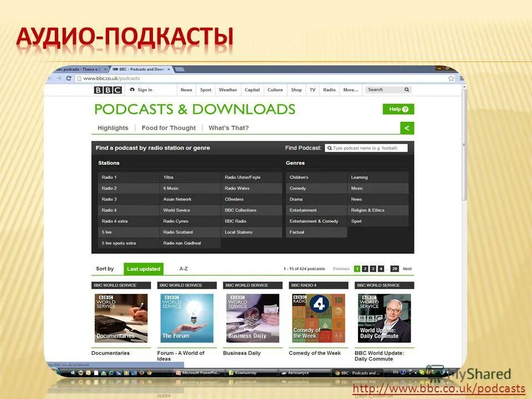Choose Entertainment & Comedy genre
This screenshot has height=399, width=532.
click(316, 221)
